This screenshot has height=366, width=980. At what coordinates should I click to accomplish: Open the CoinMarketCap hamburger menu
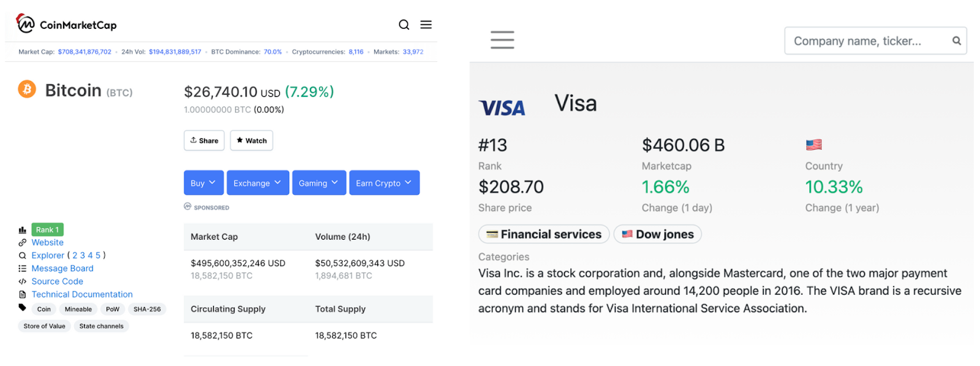(426, 25)
